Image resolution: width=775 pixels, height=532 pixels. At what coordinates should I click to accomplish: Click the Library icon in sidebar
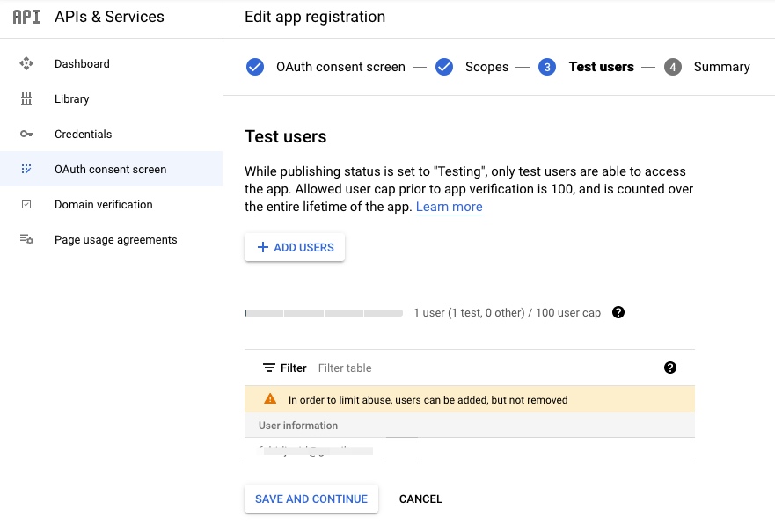pos(26,98)
